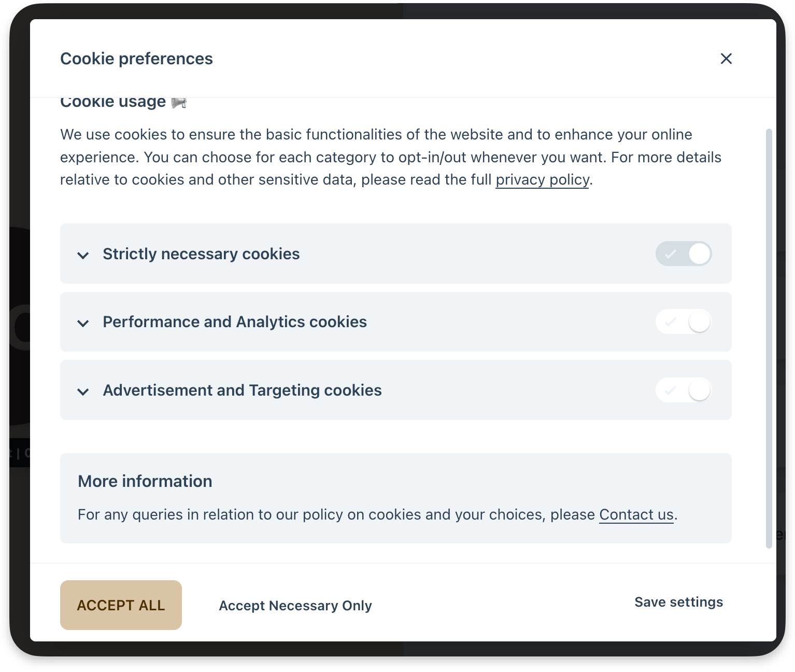Expand Strictly necessary cookies chevron arrow

83,255
